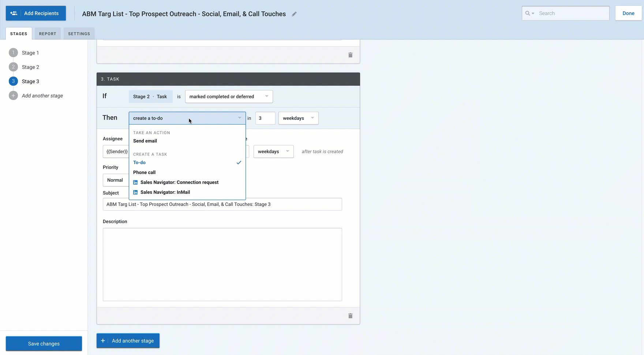This screenshot has width=644, height=355.
Task: Go to Stage 1 in sidebar
Action: (x=30, y=53)
